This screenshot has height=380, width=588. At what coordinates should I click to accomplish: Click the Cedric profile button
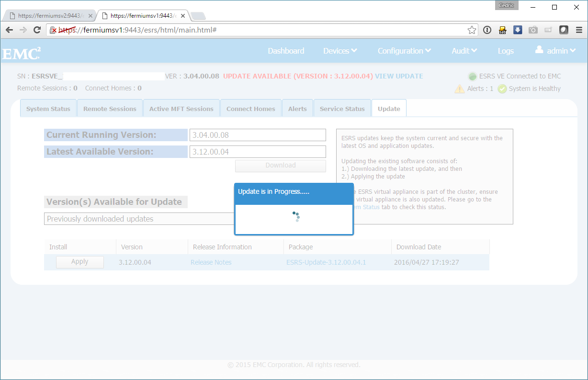point(507,5)
